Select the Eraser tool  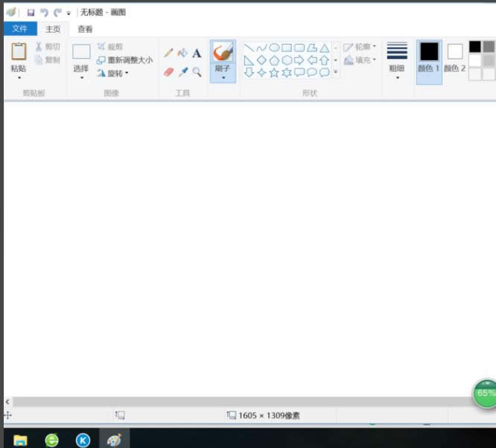[168, 72]
